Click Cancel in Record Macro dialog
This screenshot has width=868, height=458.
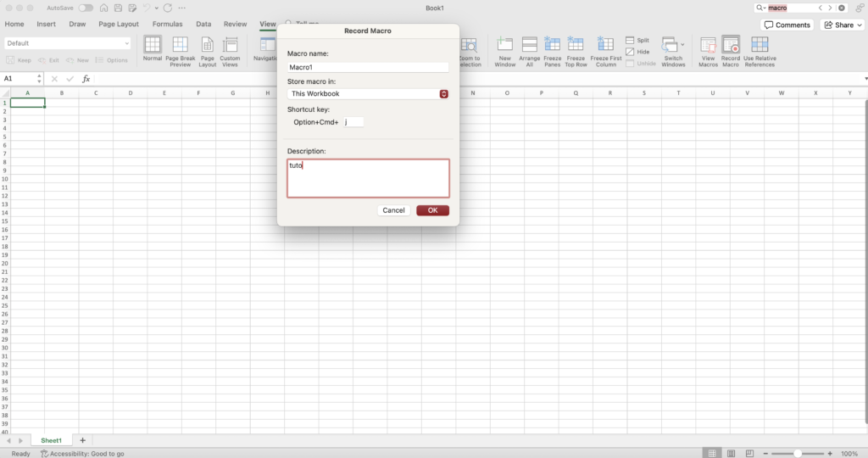point(393,210)
